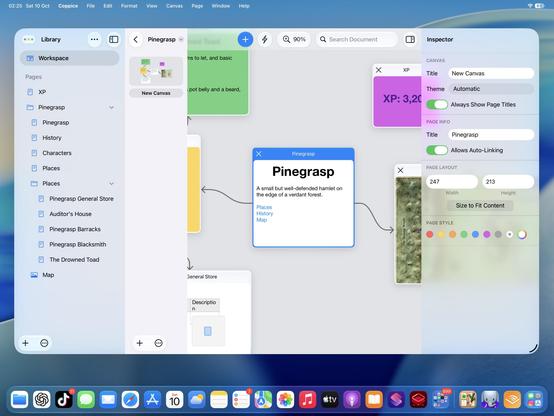Open TikTok from the dock
Screen dimensions: 554x416
(64, 400)
